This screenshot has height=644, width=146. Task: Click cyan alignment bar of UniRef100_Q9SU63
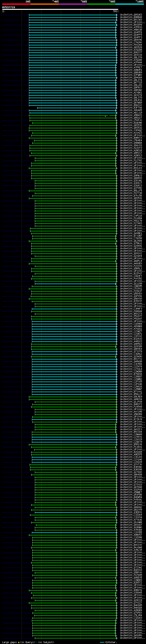73,15
